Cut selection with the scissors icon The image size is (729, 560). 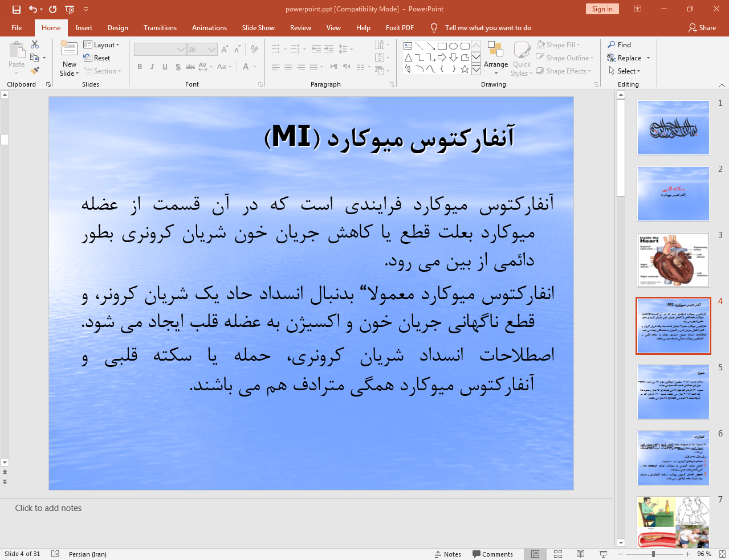pyautogui.click(x=35, y=44)
